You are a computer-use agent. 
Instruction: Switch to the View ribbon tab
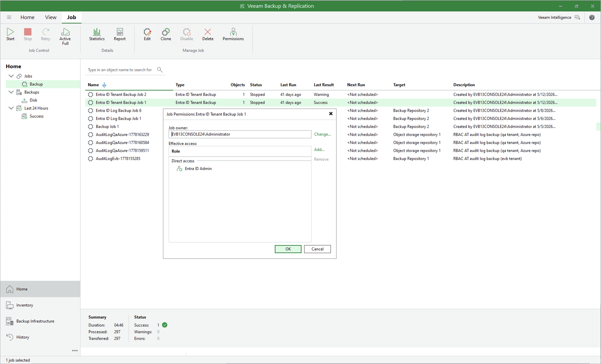tap(50, 17)
